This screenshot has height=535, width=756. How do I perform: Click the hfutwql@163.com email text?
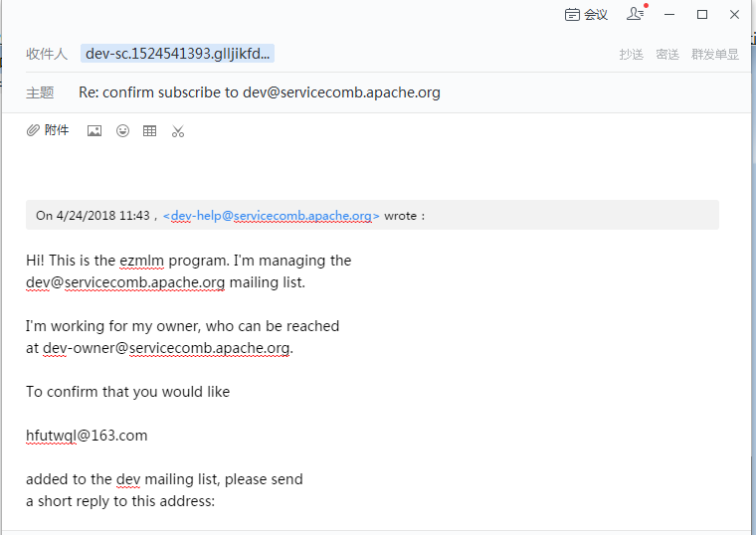coord(87,436)
